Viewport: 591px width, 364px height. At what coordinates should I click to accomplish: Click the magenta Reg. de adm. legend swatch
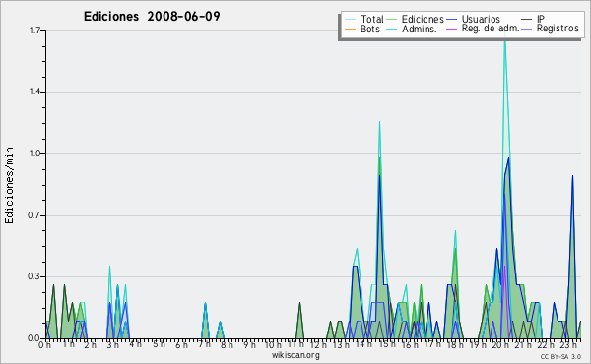[x=451, y=29]
